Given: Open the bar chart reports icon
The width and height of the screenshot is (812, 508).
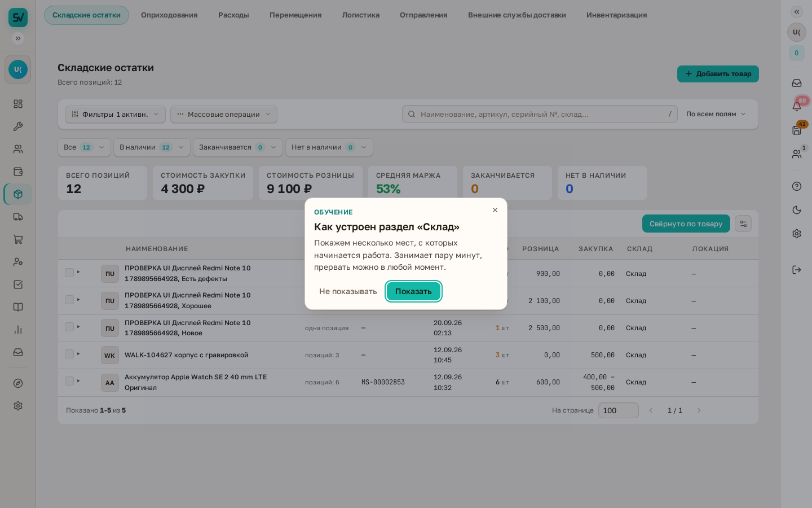Looking at the screenshot, I should pyautogui.click(x=18, y=330).
